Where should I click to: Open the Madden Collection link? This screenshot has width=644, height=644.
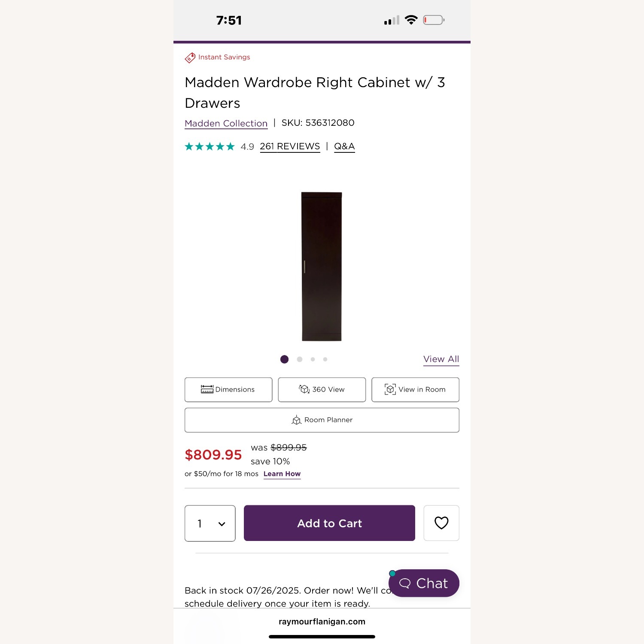coord(226,123)
